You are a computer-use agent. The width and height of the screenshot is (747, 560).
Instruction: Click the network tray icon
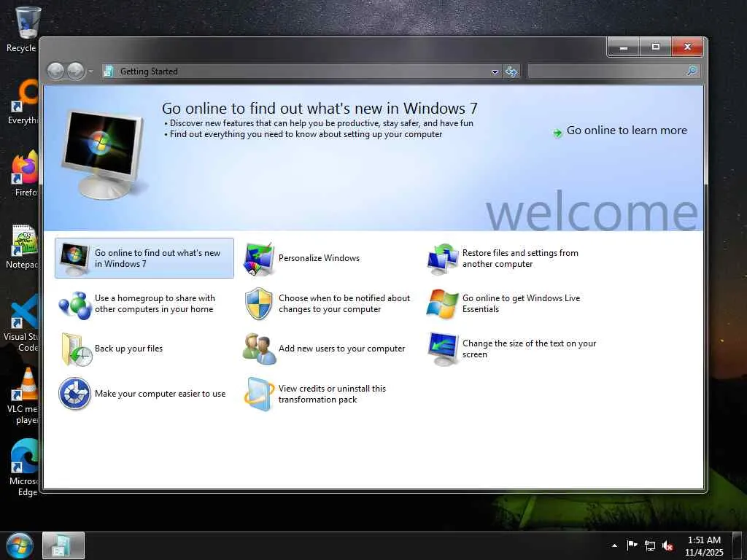click(650, 545)
